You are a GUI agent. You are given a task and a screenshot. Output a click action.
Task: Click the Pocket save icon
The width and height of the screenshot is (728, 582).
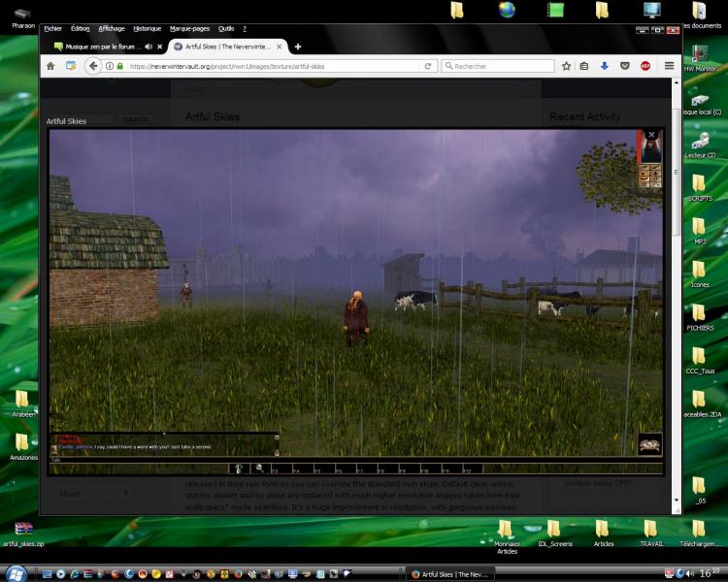625,66
